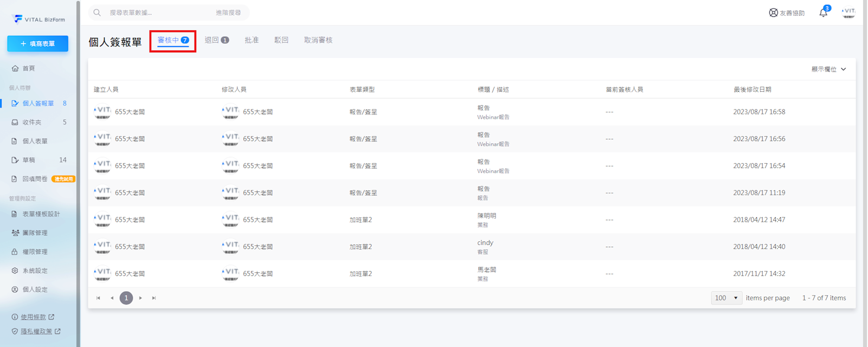Open 團隊管理 team management
Image resolution: width=868 pixels, height=347 pixels.
pos(35,233)
